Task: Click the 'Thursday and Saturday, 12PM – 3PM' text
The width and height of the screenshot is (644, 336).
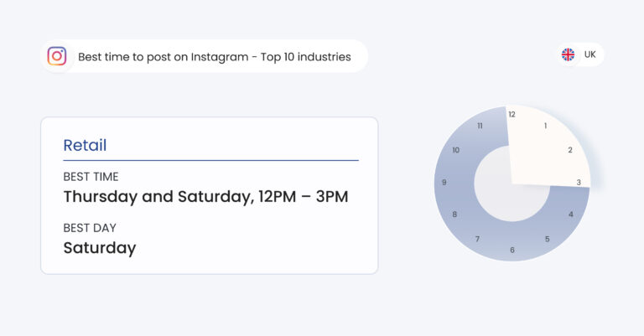Action: pyautogui.click(x=205, y=197)
